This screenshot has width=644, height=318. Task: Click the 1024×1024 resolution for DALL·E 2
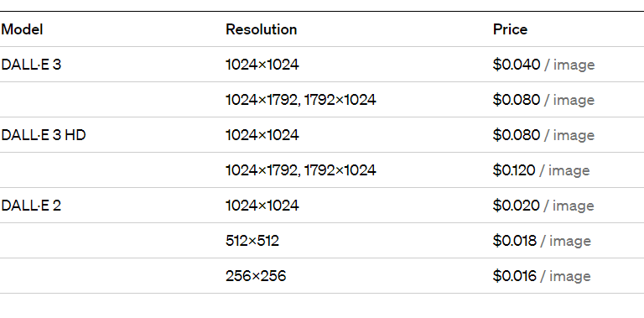pos(262,206)
